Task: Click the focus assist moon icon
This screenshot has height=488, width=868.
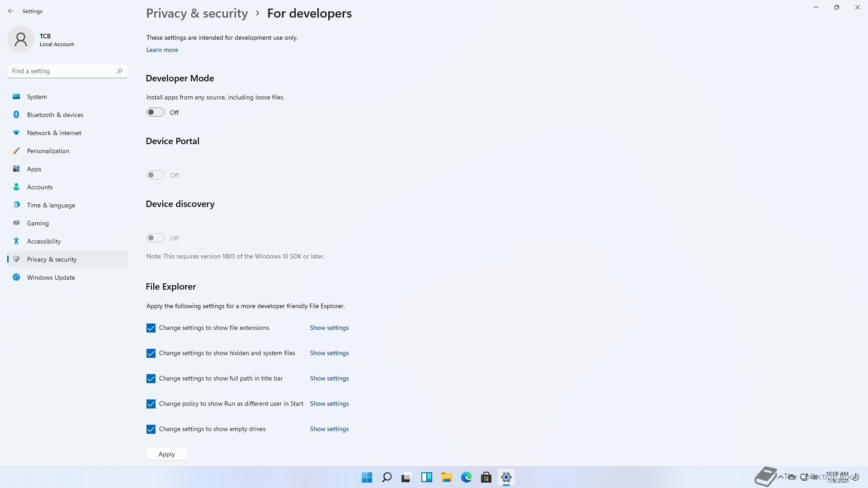Action: click(x=856, y=477)
